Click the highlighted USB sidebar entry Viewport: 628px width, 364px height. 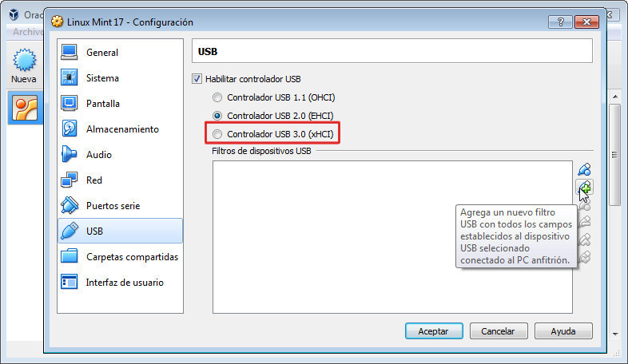point(93,231)
